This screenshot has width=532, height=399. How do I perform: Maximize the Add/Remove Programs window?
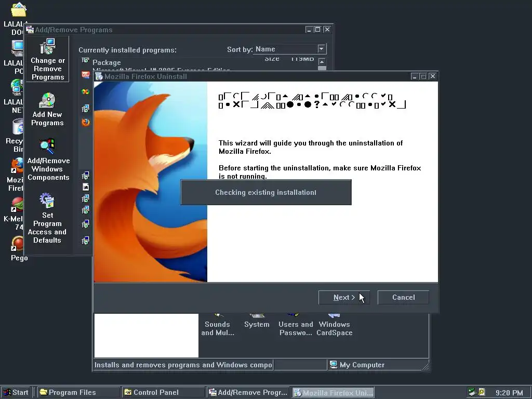pos(317,30)
